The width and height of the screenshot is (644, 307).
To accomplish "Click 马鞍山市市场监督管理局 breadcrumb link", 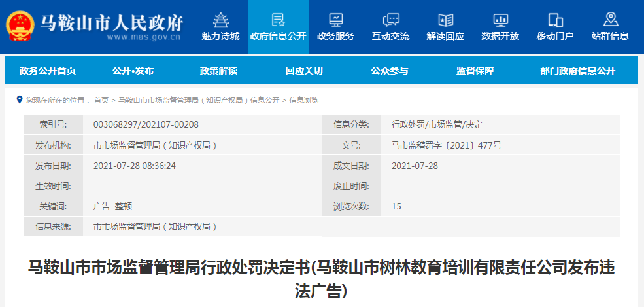I will pos(198,100).
